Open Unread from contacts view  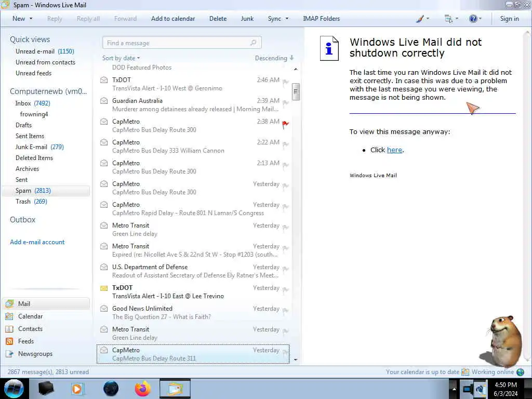(x=46, y=62)
